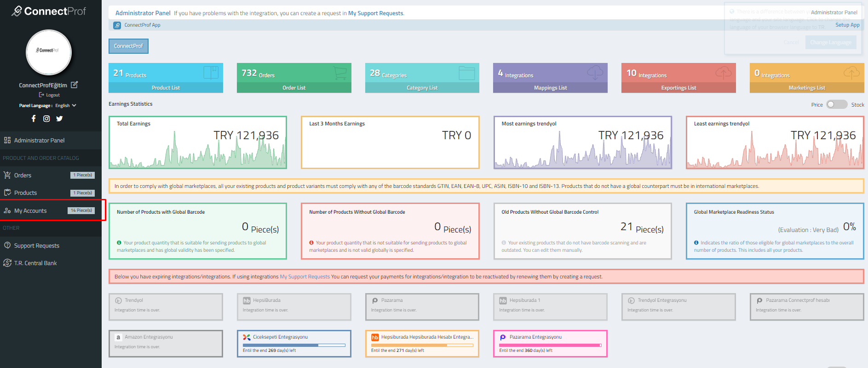Expand the Panel Language dropdown
This screenshot has height=368, width=868.
[65, 106]
